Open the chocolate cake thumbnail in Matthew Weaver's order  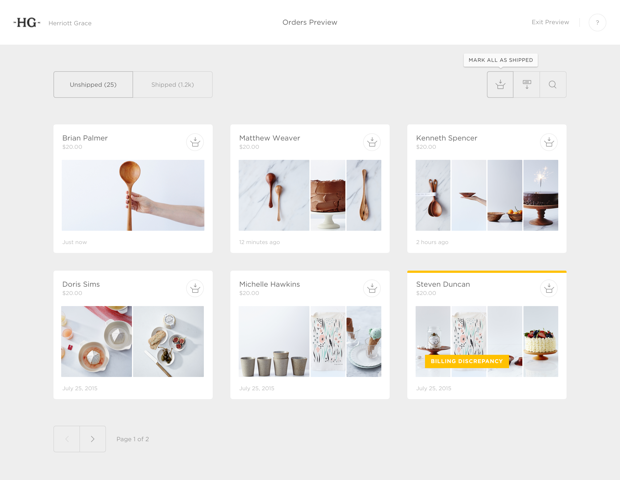pos(327,195)
